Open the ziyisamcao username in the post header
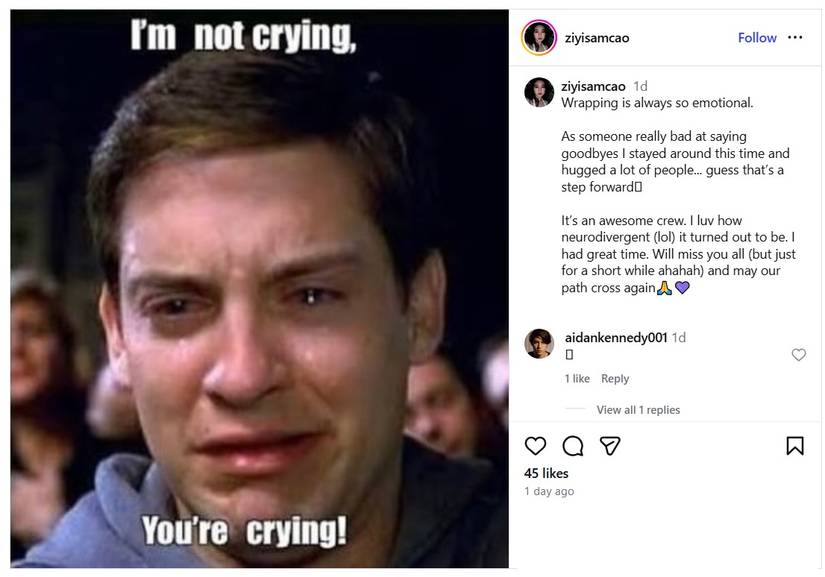Image resolution: width=825 pixels, height=577 pixels. (597, 38)
